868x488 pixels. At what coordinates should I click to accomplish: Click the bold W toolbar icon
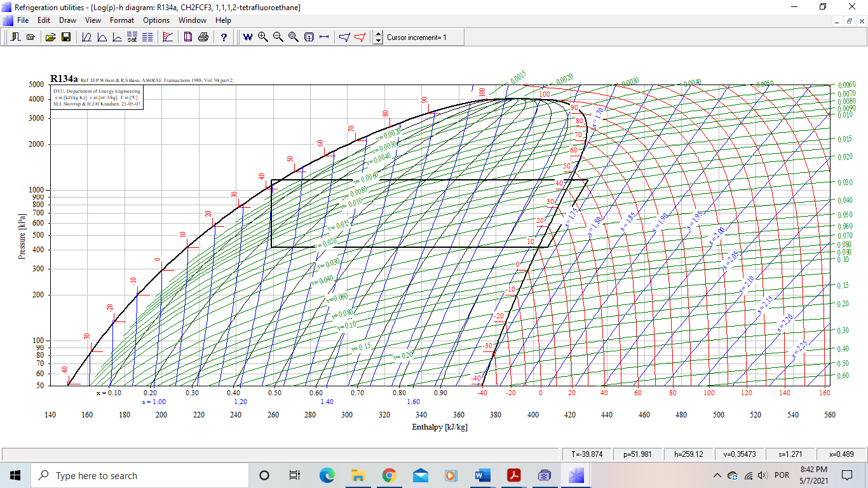[x=248, y=37]
